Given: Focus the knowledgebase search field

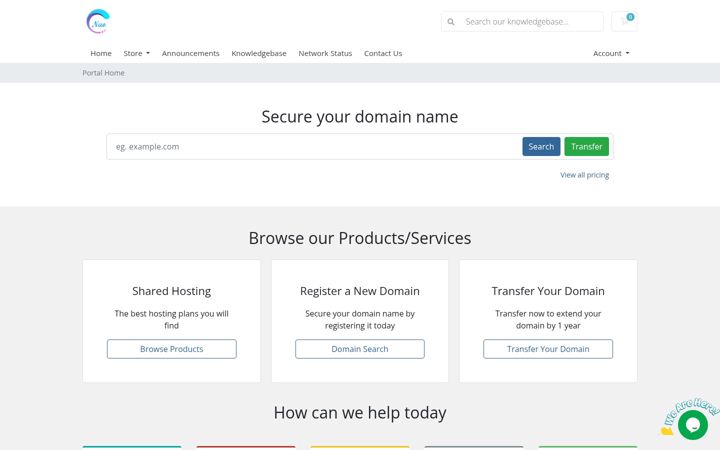Looking at the screenshot, I should pos(532,22).
